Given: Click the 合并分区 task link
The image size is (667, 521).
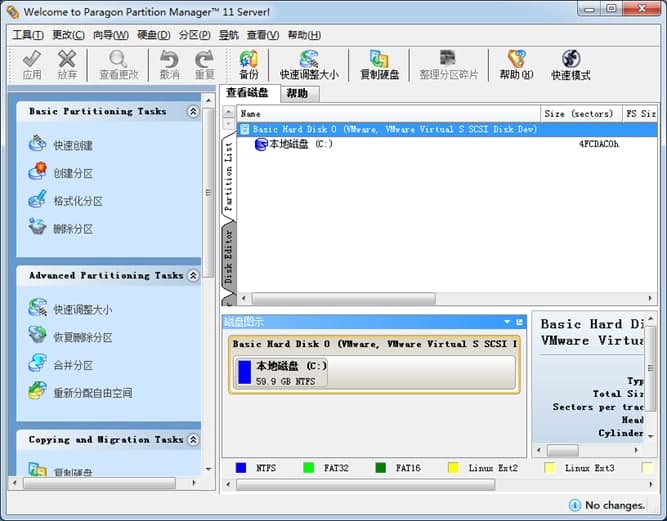Looking at the screenshot, I should pyautogui.click(x=73, y=365).
